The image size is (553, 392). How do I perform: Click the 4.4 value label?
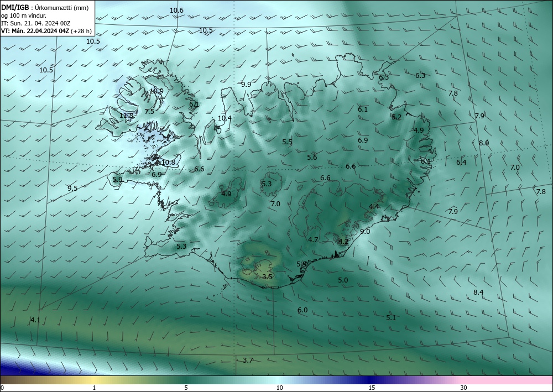(374, 207)
